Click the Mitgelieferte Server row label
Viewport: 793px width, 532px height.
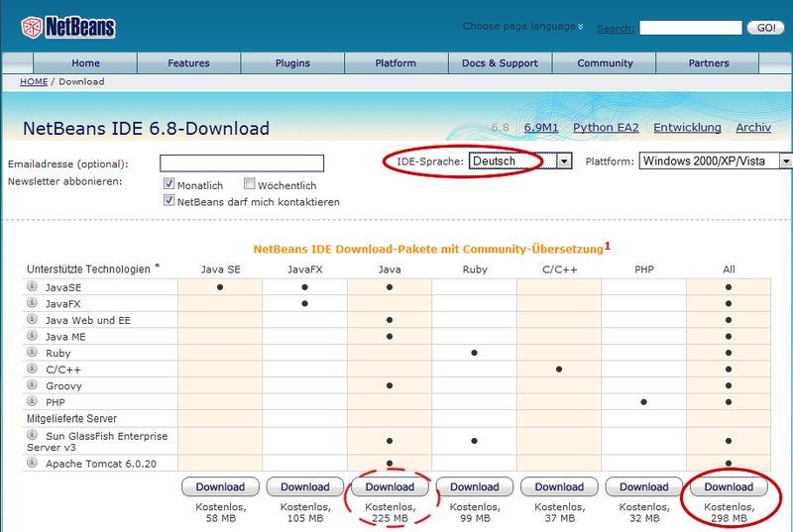point(71,418)
